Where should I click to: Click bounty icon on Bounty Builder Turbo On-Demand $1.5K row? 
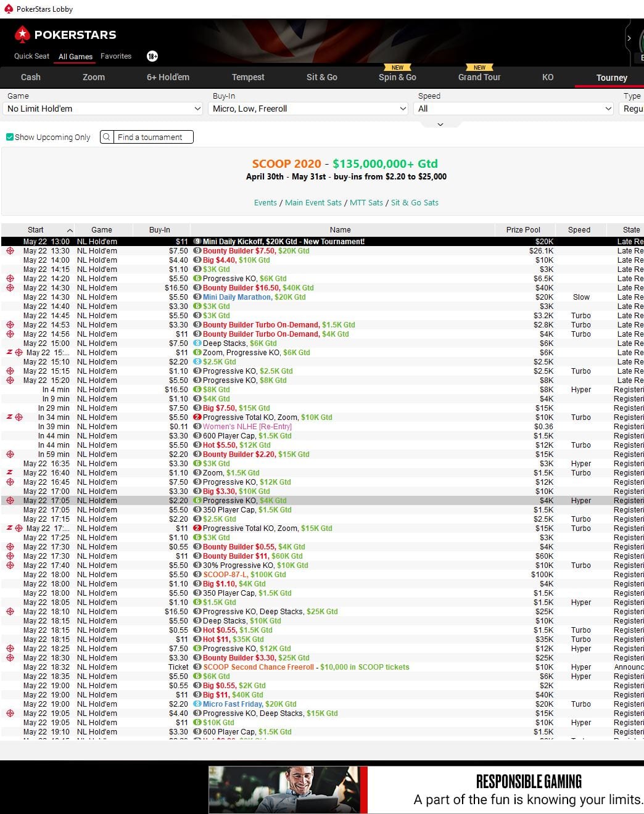(10, 325)
